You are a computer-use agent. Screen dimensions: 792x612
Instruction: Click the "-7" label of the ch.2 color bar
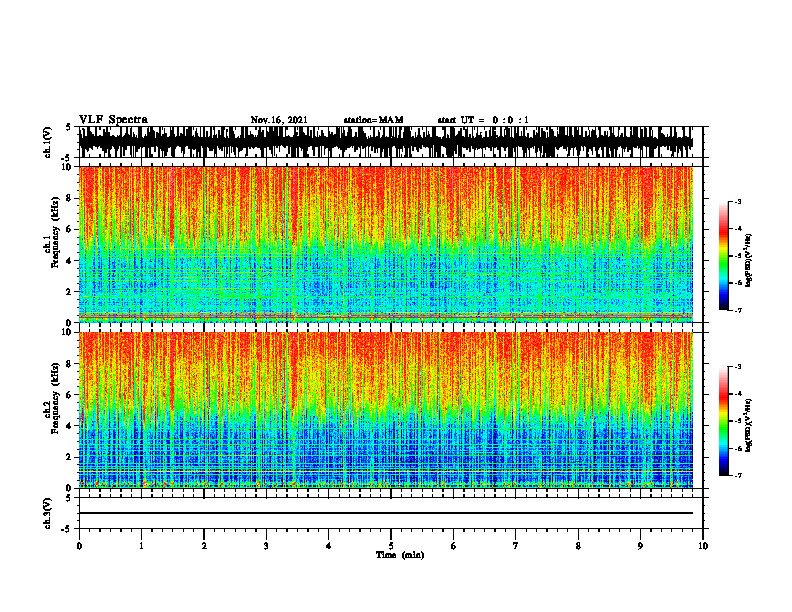738,475
